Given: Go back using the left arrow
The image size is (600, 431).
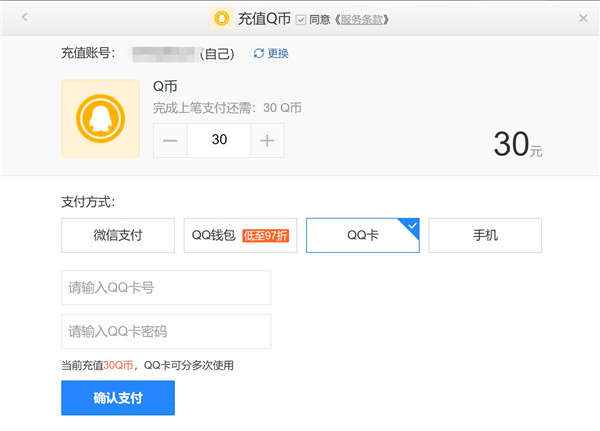Looking at the screenshot, I should 25,17.
